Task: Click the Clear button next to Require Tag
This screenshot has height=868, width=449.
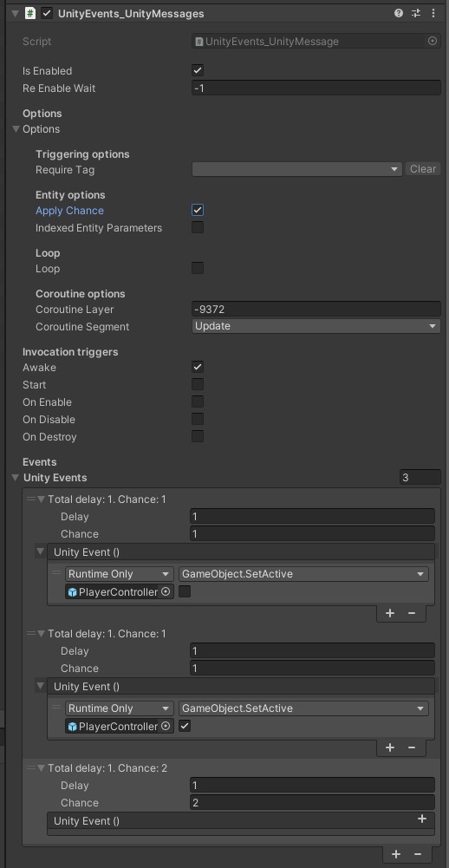Action: pyautogui.click(x=423, y=169)
